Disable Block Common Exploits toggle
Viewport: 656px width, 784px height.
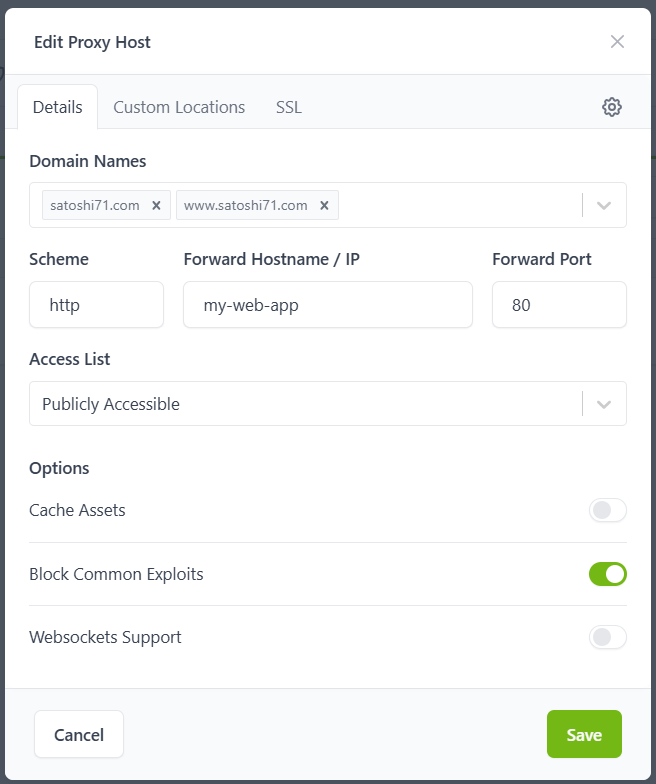tap(607, 574)
